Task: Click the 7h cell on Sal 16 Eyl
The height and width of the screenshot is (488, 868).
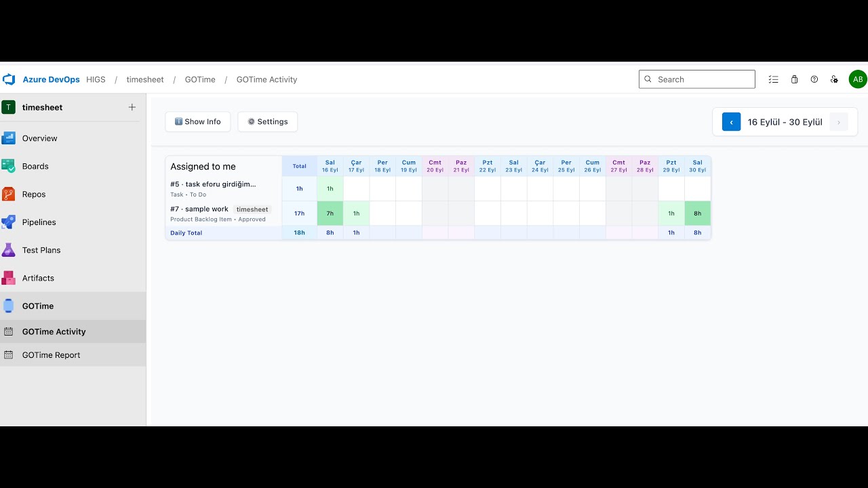Action: click(330, 213)
